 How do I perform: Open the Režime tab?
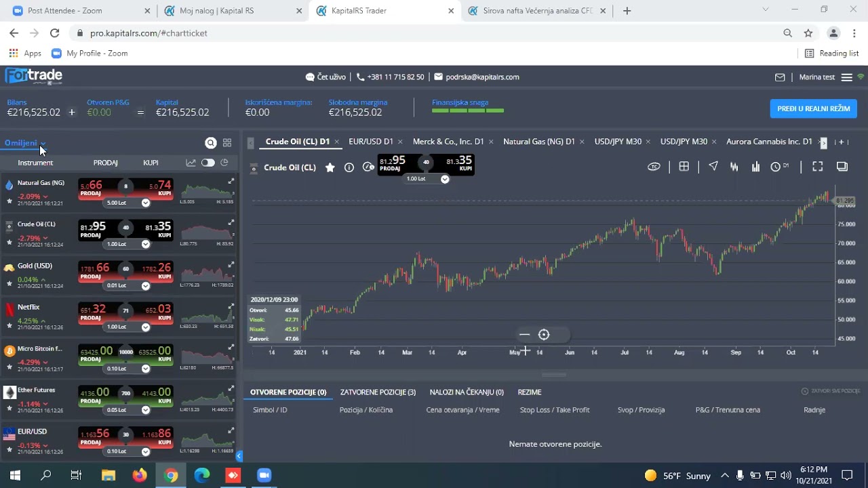coord(530,392)
